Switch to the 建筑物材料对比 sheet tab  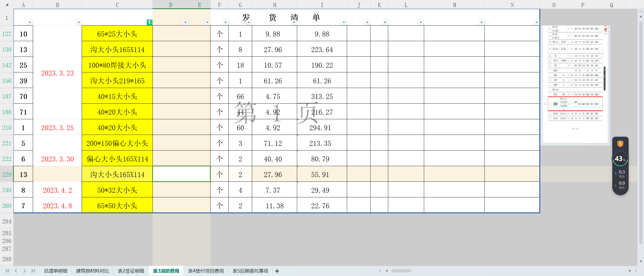pos(93,271)
